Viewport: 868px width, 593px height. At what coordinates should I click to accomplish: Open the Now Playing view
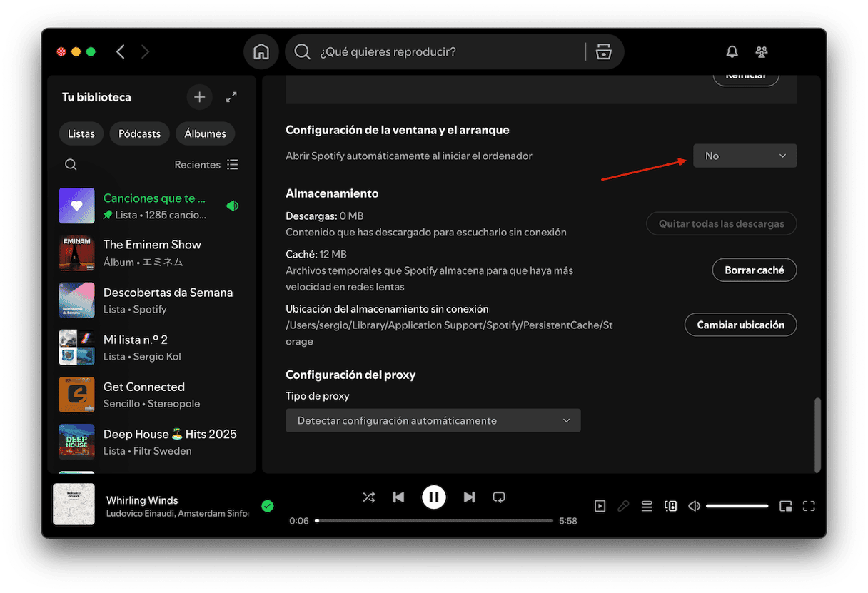coord(600,506)
